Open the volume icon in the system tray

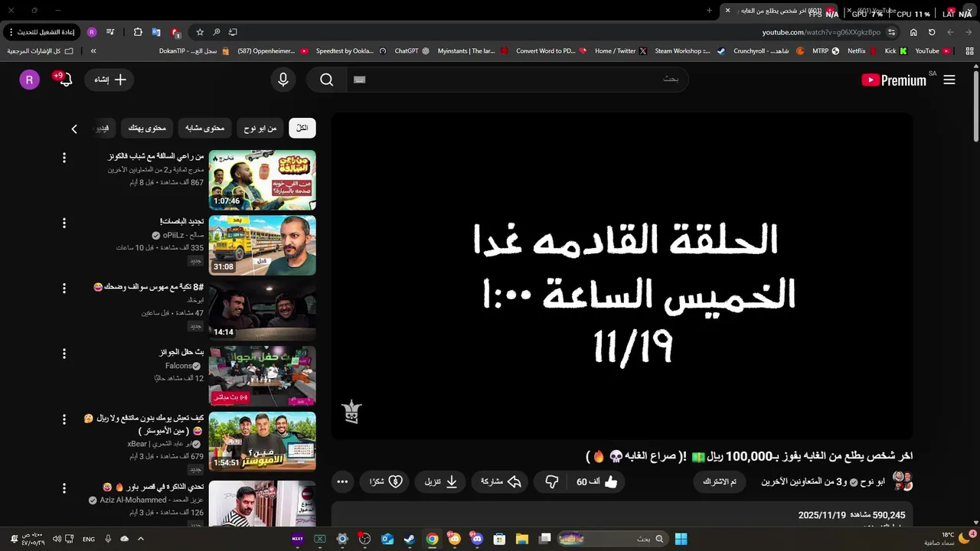pos(57,539)
